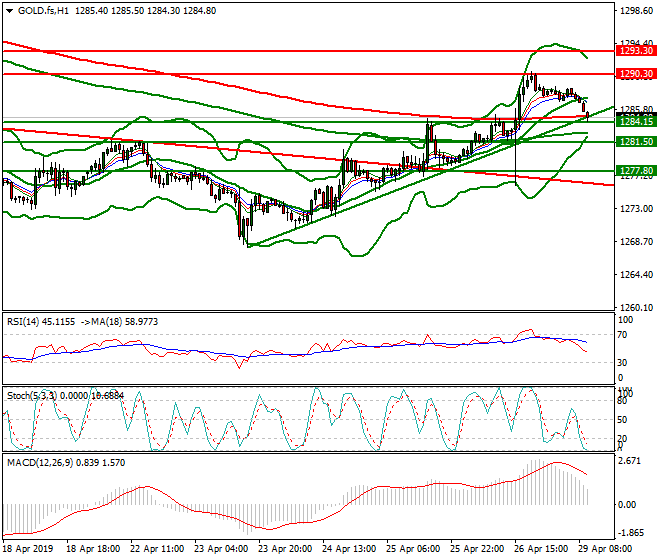Select the 1273.00 price axis value

click(636, 209)
